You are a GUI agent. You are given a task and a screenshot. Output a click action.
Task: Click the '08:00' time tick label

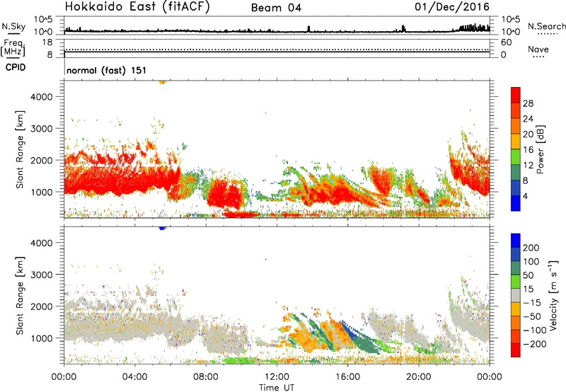coord(206,377)
